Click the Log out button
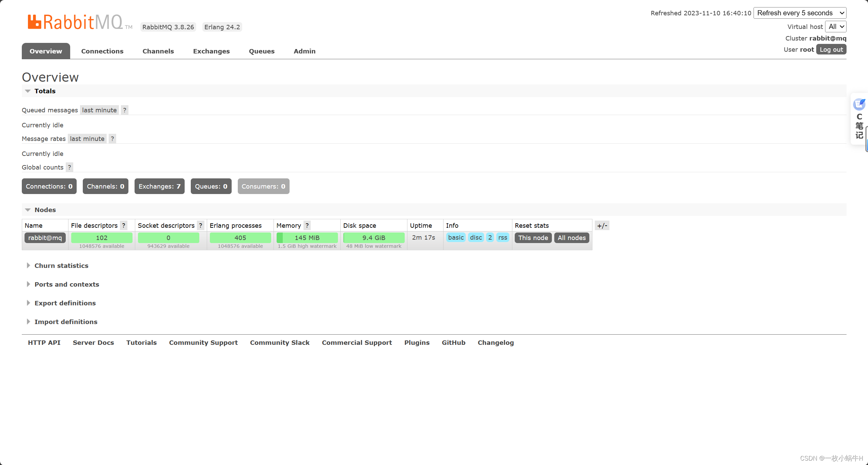Viewport: 868px width, 465px height. pos(831,49)
